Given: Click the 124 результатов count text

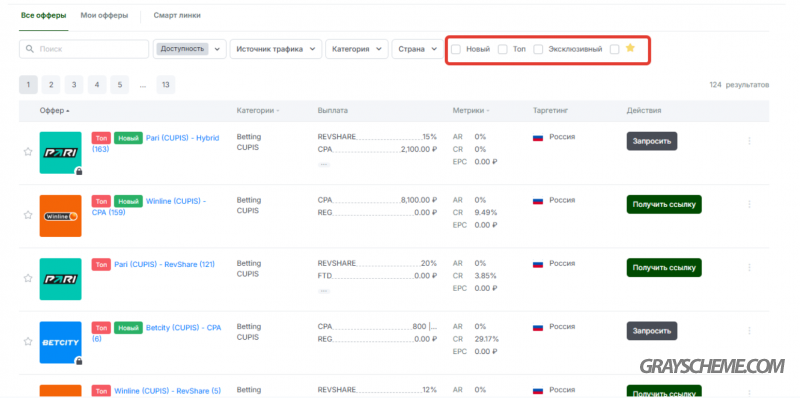Looking at the screenshot, I should [739, 85].
